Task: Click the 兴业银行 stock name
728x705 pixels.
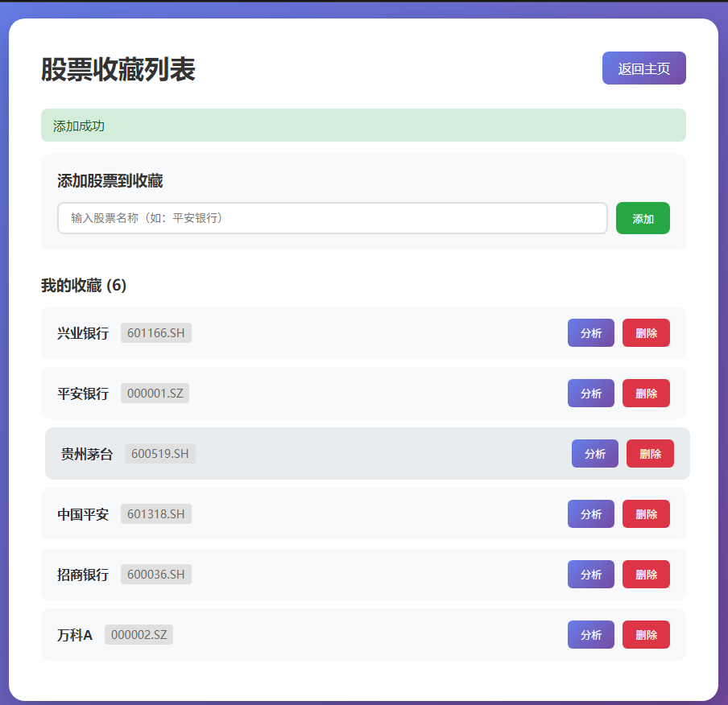Action: 83,333
